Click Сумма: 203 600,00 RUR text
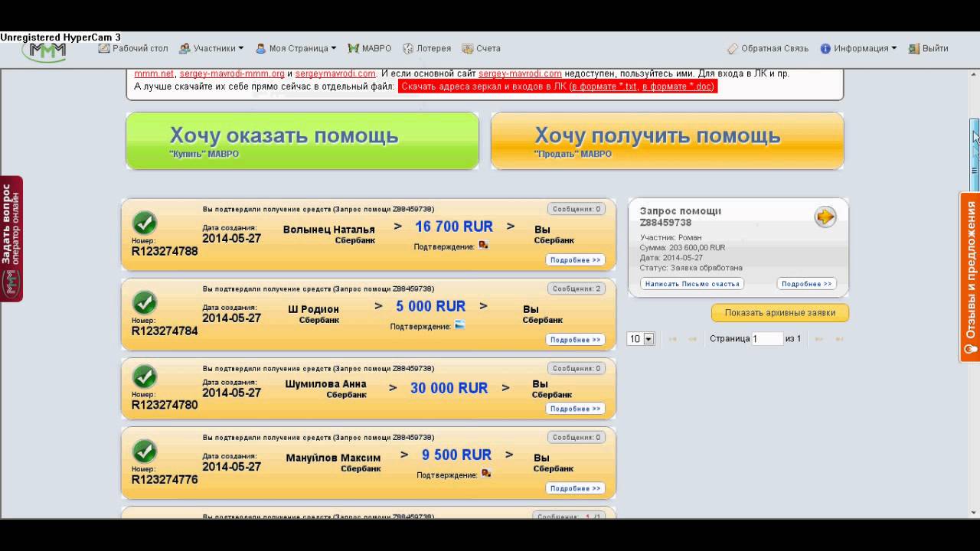Screen dimensions: 980x551 click(x=682, y=248)
